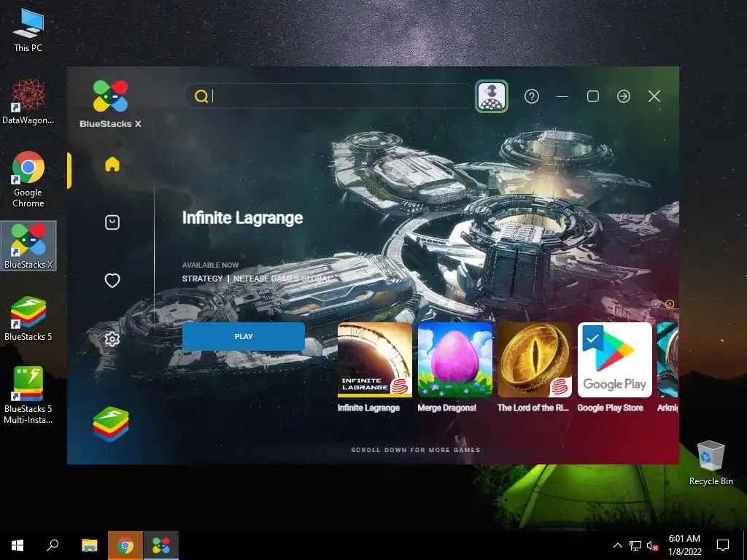
Task: Minimize the BlueStacks X window
Action: coord(562,96)
